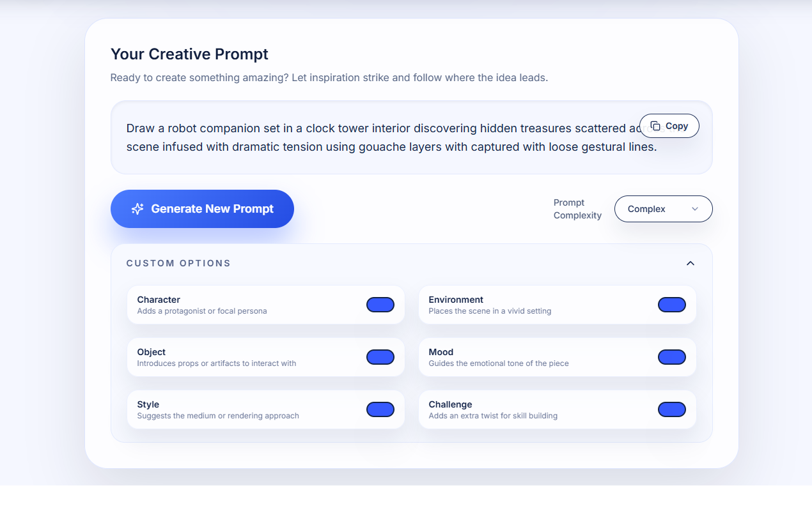The width and height of the screenshot is (812, 511).
Task: Switch off the Object toggle
Action: (x=380, y=357)
